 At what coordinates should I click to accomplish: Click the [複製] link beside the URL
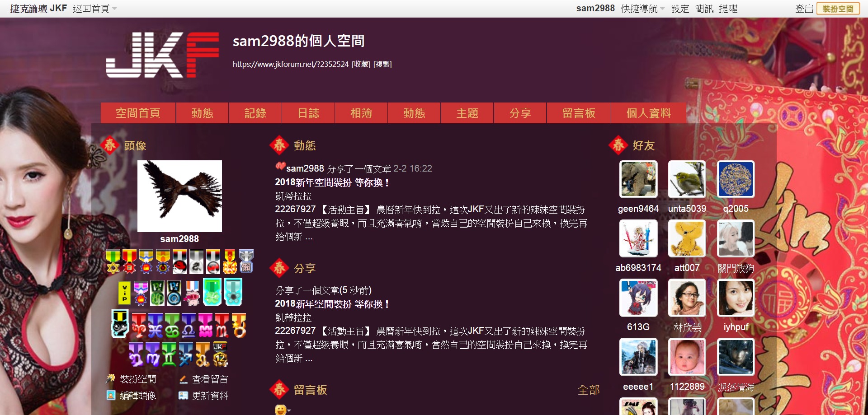coord(382,64)
